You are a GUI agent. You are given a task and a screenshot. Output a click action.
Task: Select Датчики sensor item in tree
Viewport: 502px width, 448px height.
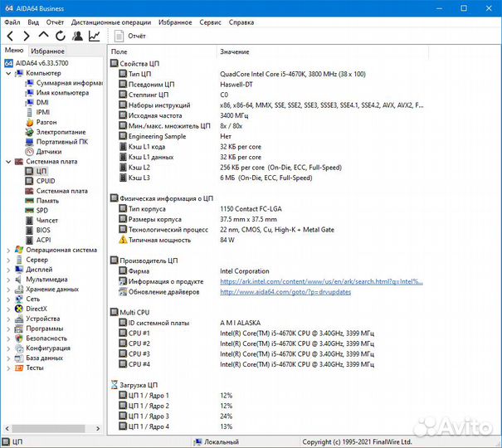[47, 152]
